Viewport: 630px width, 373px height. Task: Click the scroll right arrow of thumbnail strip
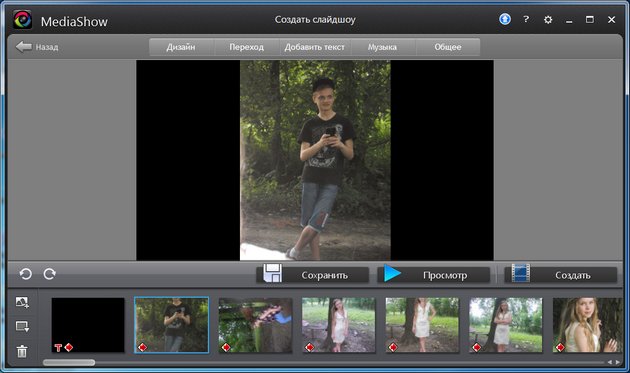[x=618, y=363]
